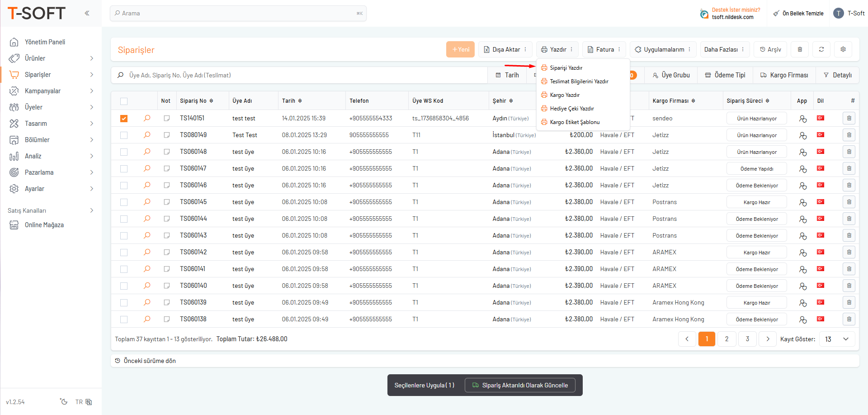Check the TS060145 order checkbox

tap(124, 202)
